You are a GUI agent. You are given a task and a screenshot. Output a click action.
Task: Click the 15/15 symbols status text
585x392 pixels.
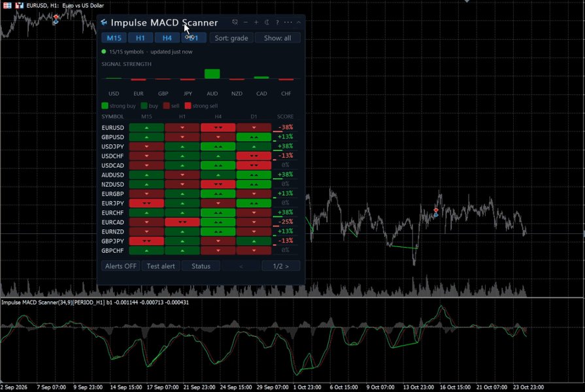pos(126,52)
